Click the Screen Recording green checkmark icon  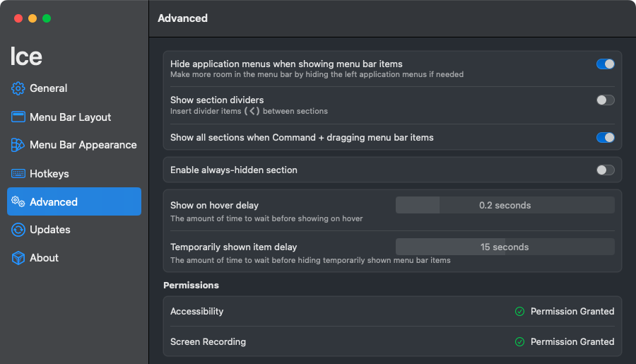519,341
